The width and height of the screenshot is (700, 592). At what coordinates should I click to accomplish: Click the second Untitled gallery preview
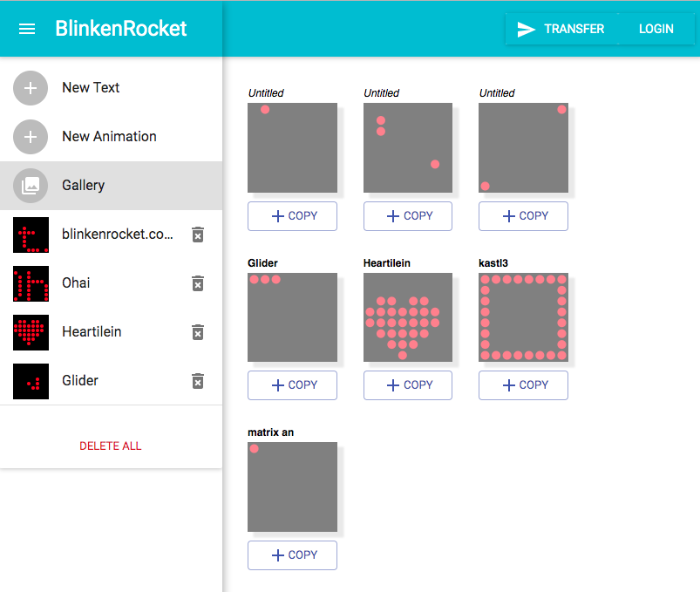pos(408,147)
